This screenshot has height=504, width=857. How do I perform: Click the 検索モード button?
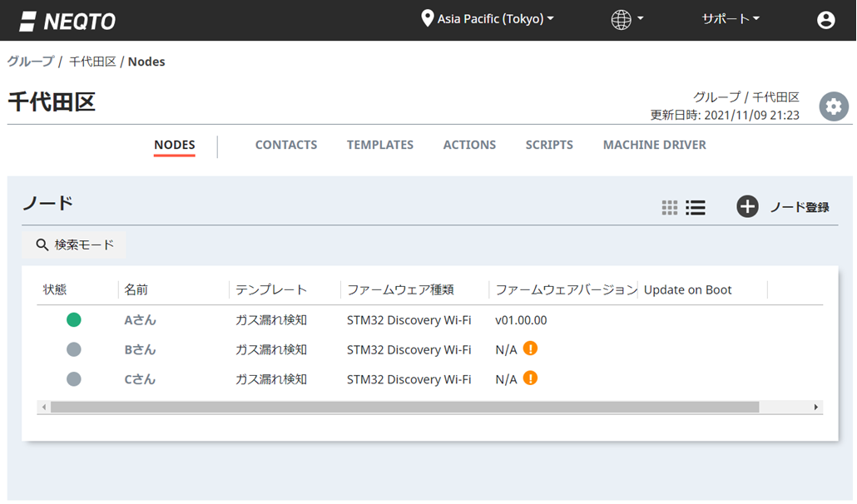coord(74,245)
